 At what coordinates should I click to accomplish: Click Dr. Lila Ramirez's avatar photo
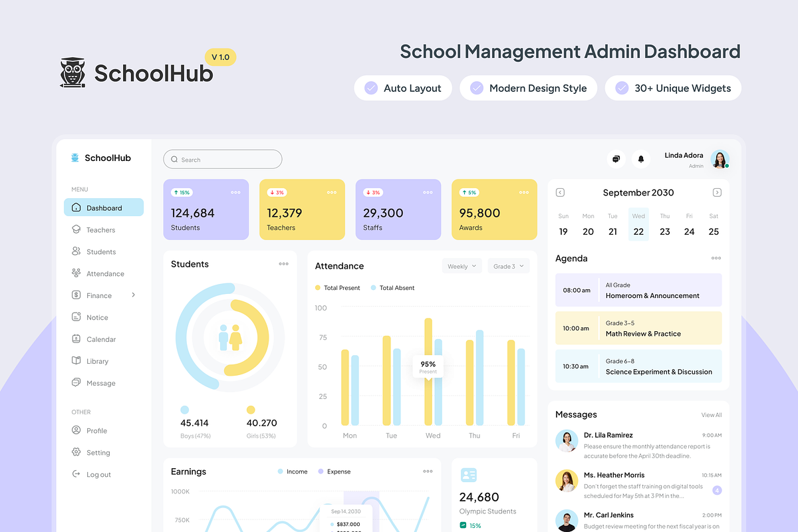coord(567,441)
